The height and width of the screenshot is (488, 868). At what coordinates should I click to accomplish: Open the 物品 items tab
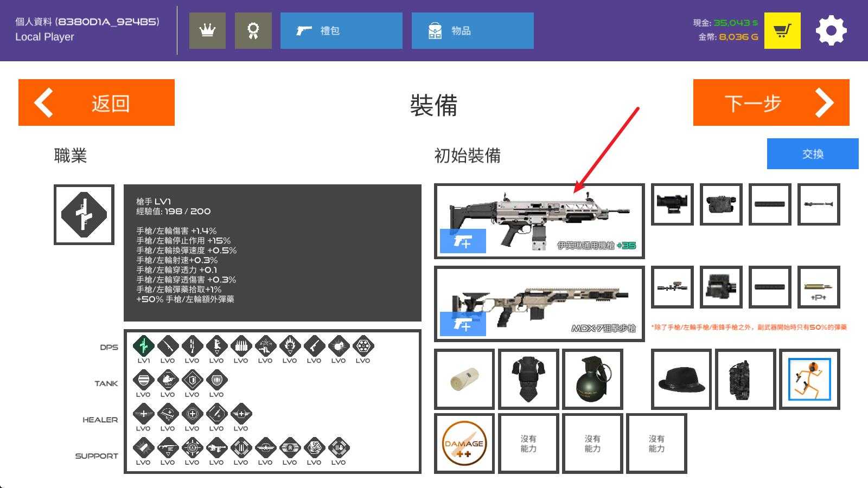pyautogui.click(x=473, y=31)
